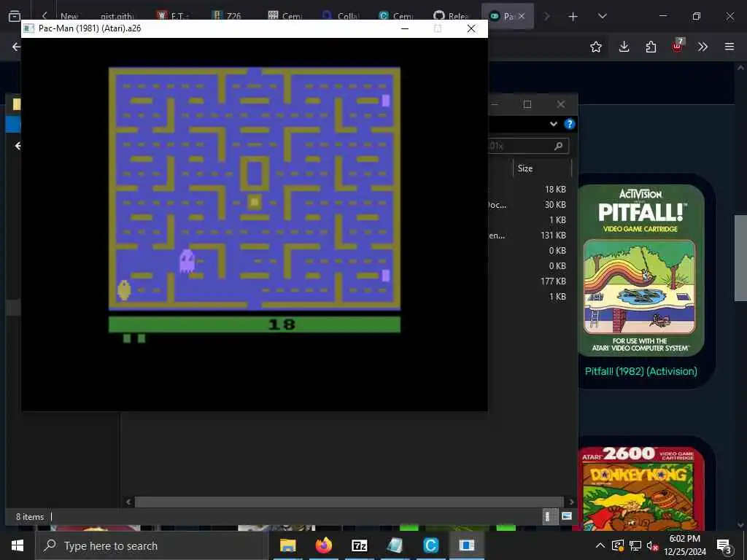Open the Pitfall! (1982) (Activision) link

coord(640,371)
